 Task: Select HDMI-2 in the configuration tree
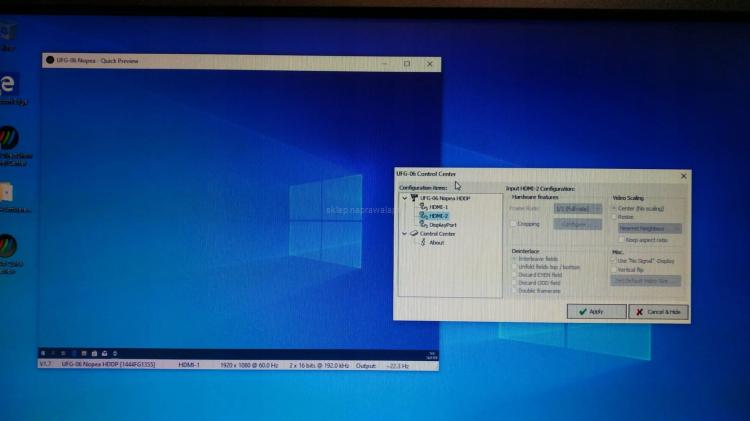438,216
